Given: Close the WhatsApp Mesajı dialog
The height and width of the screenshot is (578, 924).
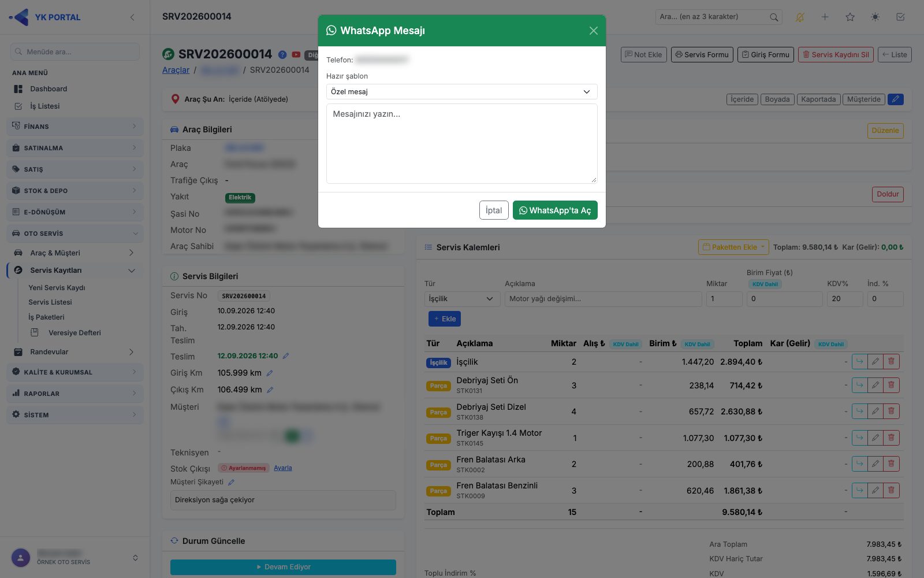Looking at the screenshot, I should pos(593,31).
